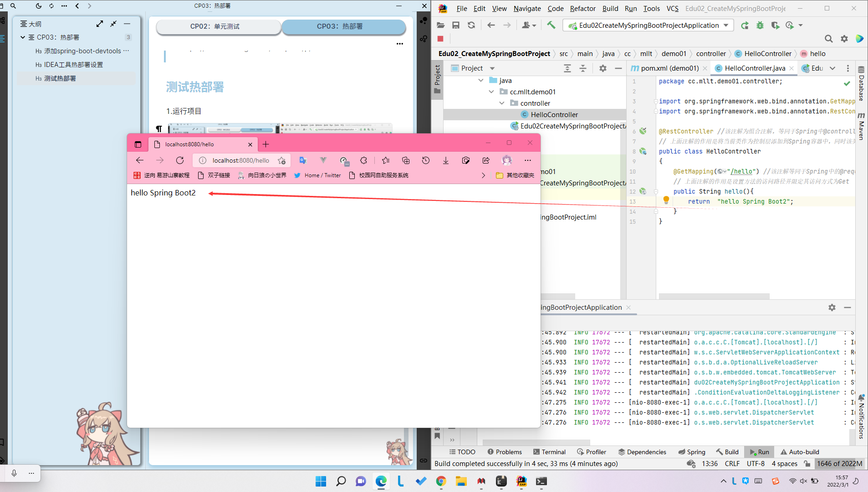This screenshot has width=868, height=492.
Task: Open the Refactor menu
Action: click(582, 8)
